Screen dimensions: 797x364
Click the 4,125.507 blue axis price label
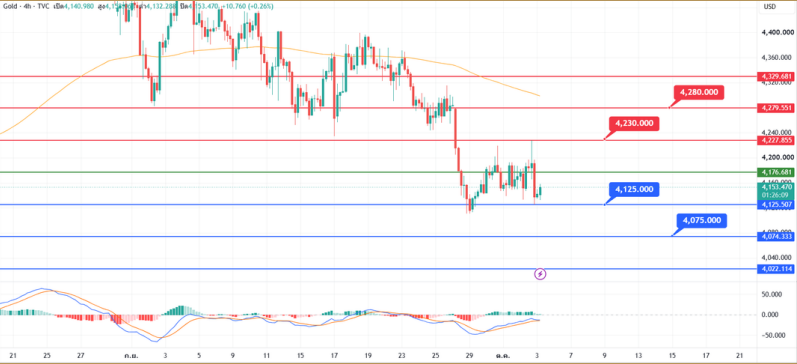776,204
